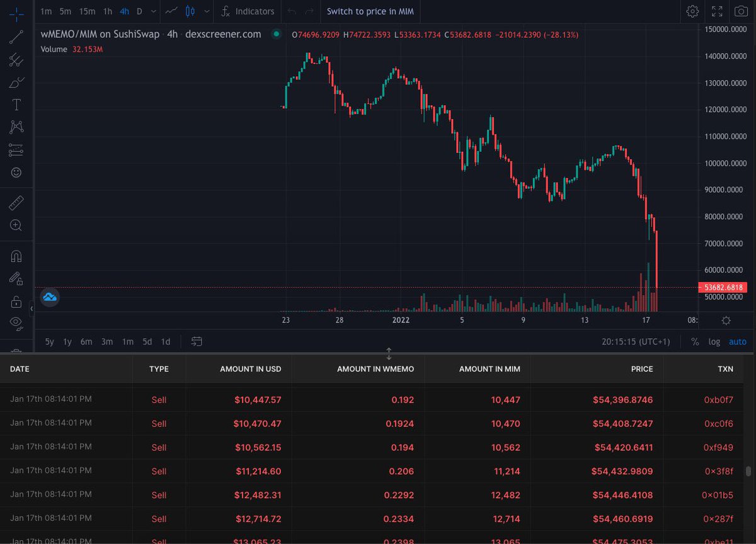Open transaction link 0x3f8f
This screenshot has width=756, height=544.
718,472
